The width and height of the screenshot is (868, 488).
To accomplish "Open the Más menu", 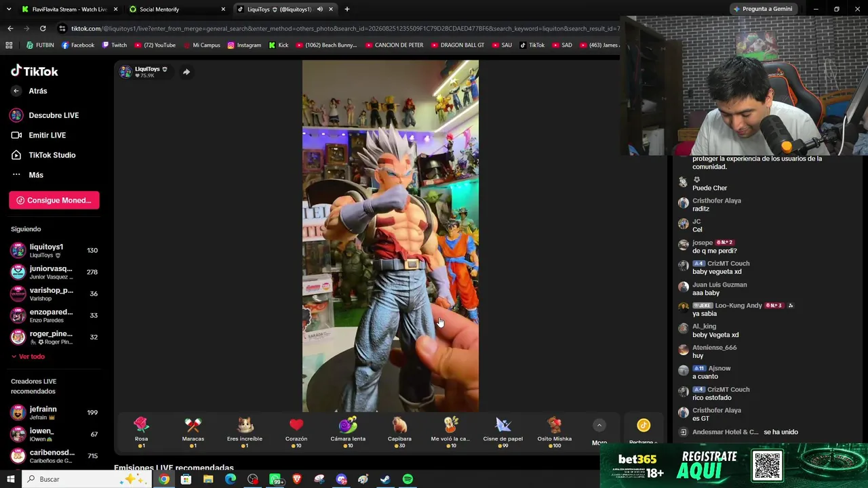I will pos(35,175).
